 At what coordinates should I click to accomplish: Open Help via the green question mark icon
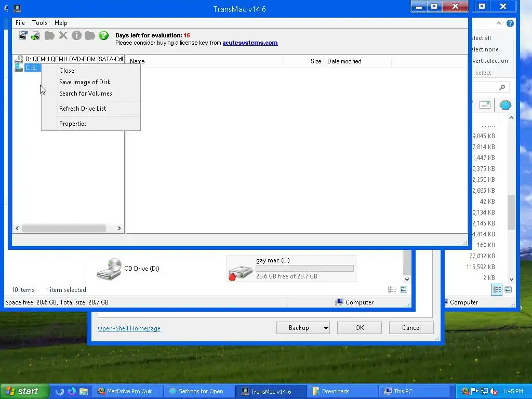click(x=103, y=35)
